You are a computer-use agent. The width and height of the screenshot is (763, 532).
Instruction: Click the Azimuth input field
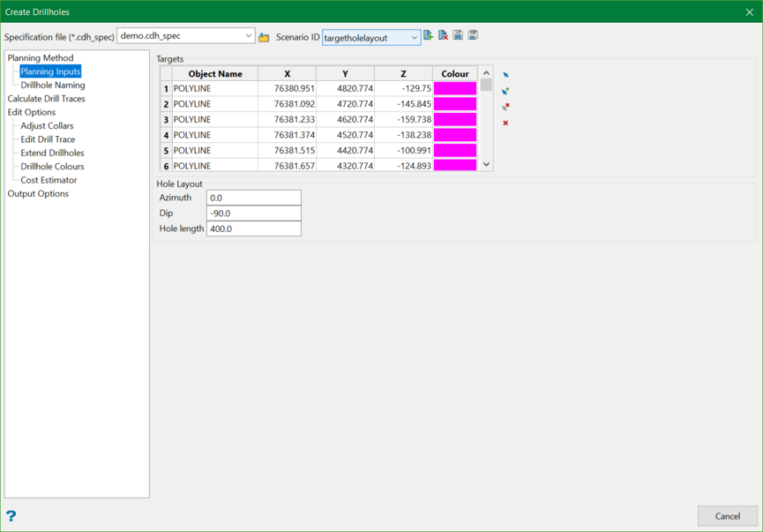253,198
